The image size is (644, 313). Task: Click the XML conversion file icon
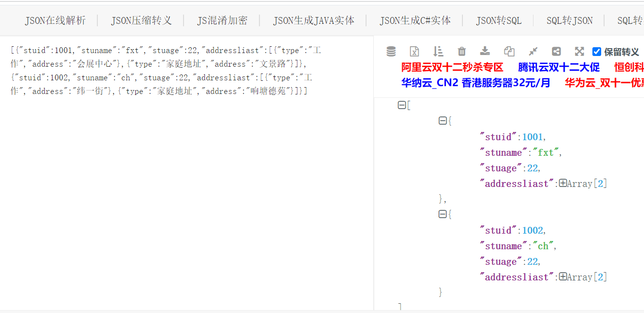pos(414,51)
